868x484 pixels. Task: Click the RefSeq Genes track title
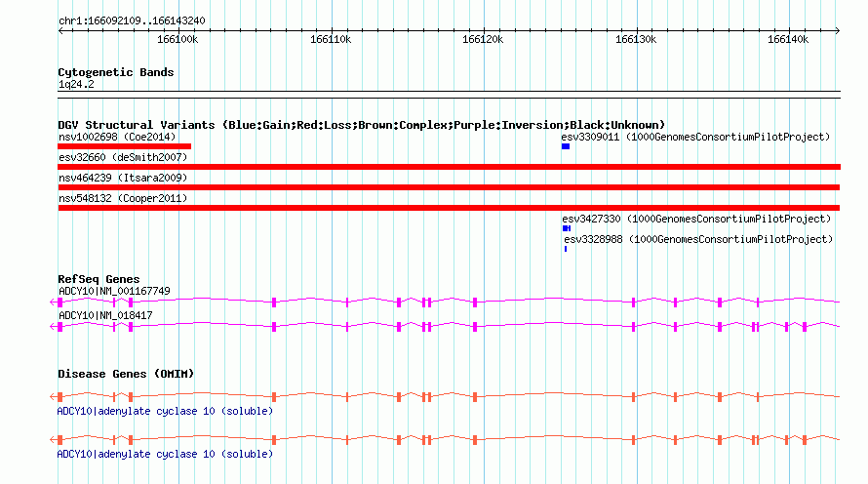coord(99,280)
